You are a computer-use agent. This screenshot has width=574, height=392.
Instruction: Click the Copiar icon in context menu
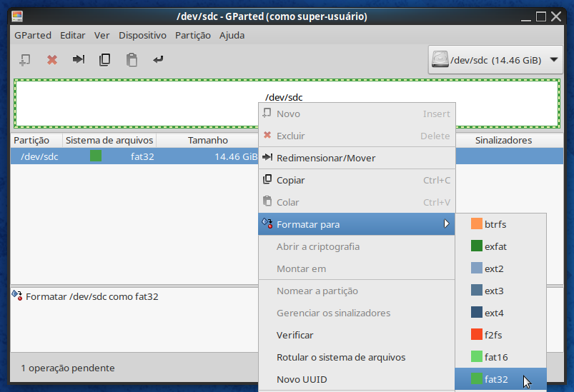pos(267,179)
